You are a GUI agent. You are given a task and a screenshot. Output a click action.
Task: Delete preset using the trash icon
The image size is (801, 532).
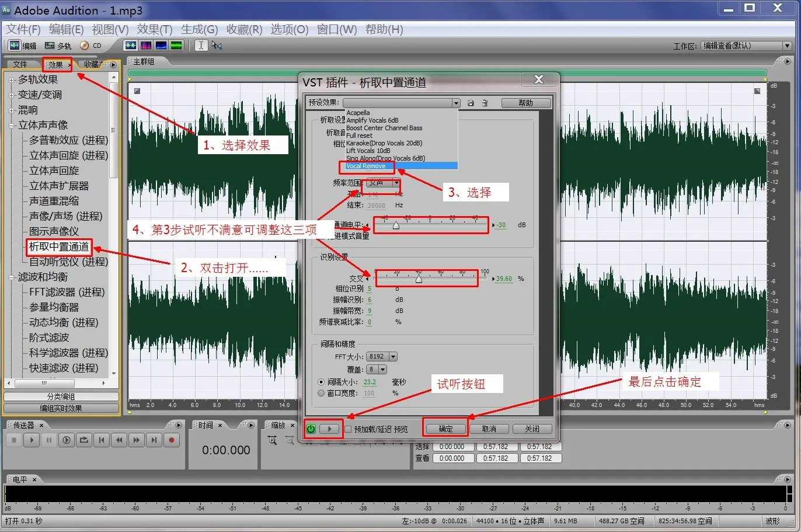coord(485,103)
